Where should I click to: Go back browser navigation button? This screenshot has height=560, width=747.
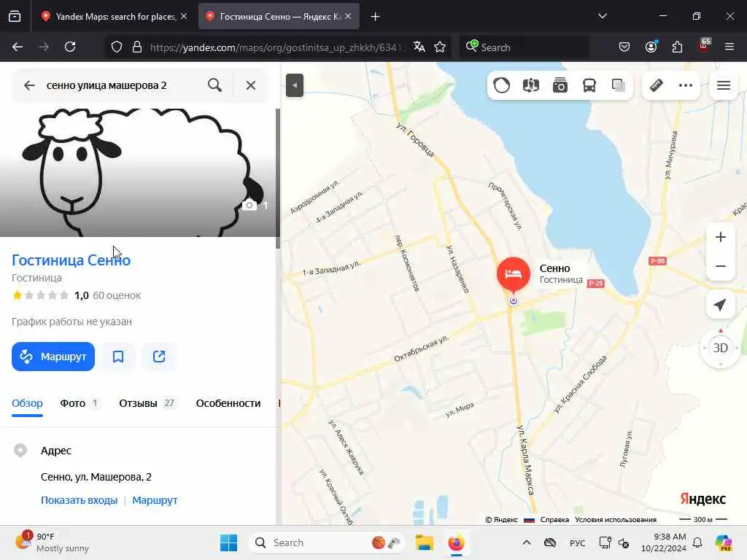(x=18, y=47)
